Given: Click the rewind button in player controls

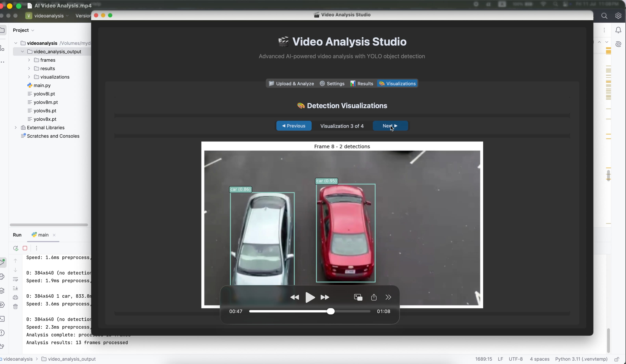Looking at the screenshot, I should point(295,297).
